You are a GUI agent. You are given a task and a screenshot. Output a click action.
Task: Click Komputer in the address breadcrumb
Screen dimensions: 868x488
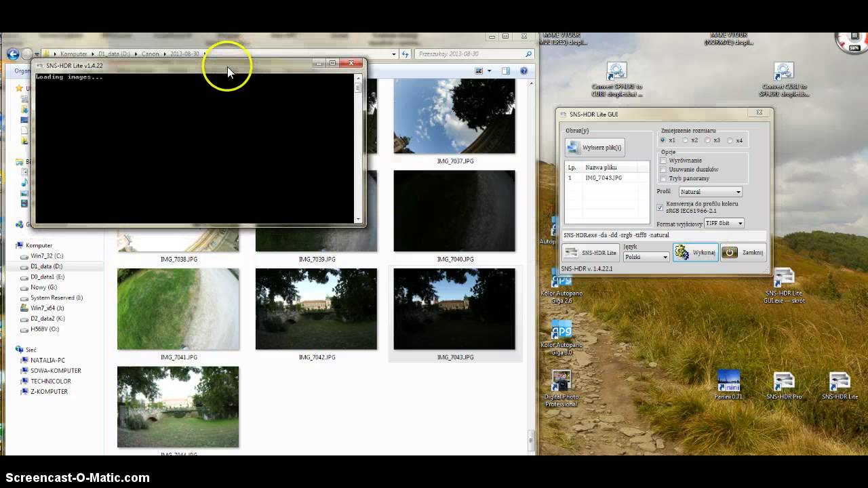(x=73, y=54)
